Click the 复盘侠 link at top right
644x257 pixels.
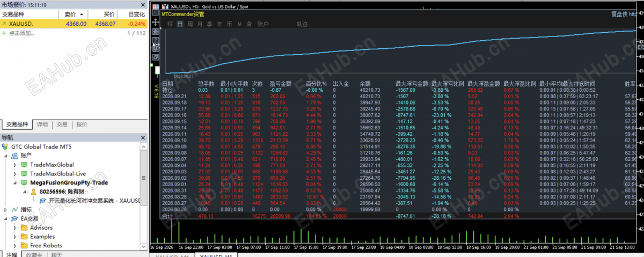point(619,14)
